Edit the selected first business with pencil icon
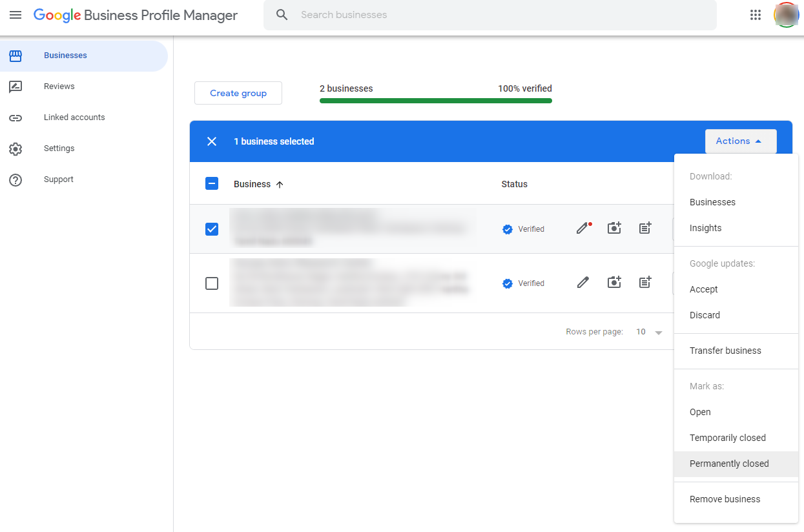Viewport: 804px width, 532px height. coord(584,228)
